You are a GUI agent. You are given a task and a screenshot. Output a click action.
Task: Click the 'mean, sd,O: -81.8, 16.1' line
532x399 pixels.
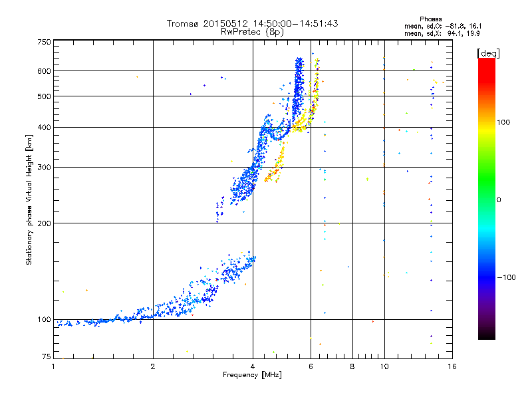pos(443,26)
